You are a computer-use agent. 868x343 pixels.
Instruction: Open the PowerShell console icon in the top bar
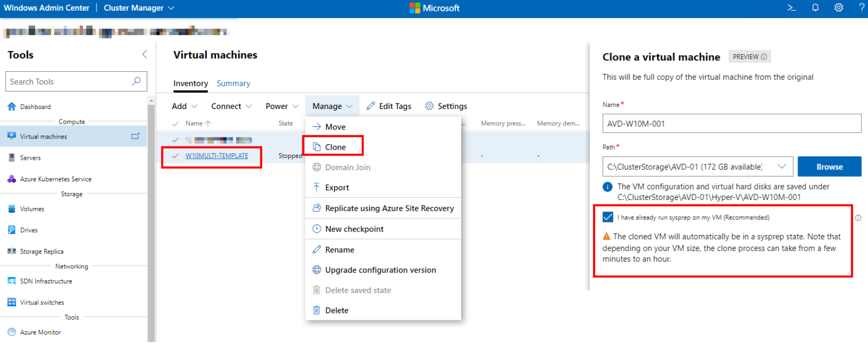[792, 7]
